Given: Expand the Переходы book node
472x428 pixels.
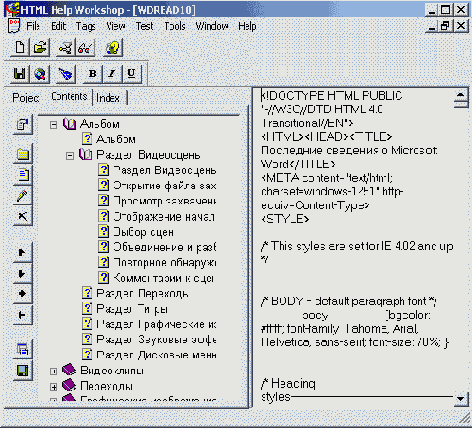Looking at the screenshot, I should coord(53,387).
